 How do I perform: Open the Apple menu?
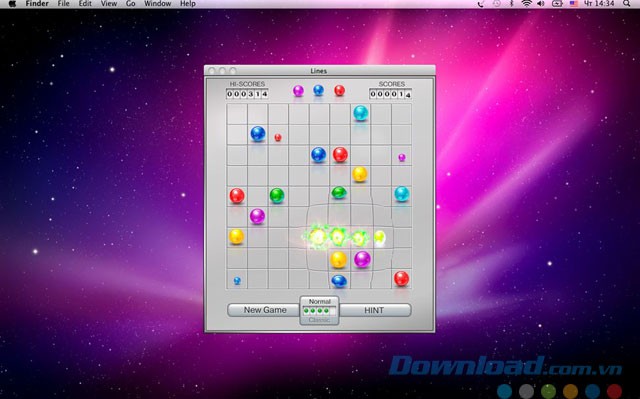(12, 4)
